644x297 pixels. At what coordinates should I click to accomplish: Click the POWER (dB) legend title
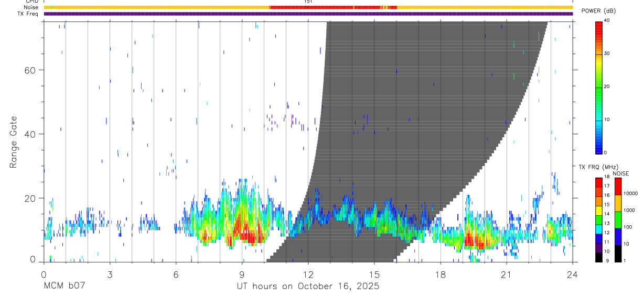598,11
